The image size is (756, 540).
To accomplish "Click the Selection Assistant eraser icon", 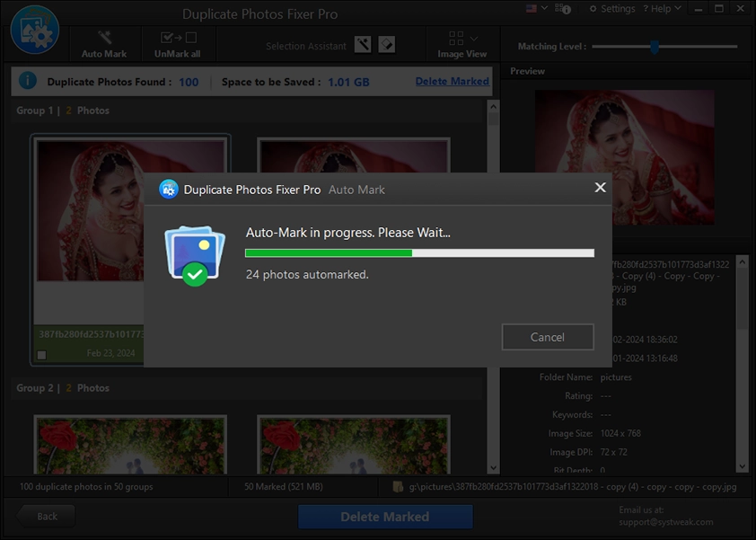I will [x=387, y=45].
